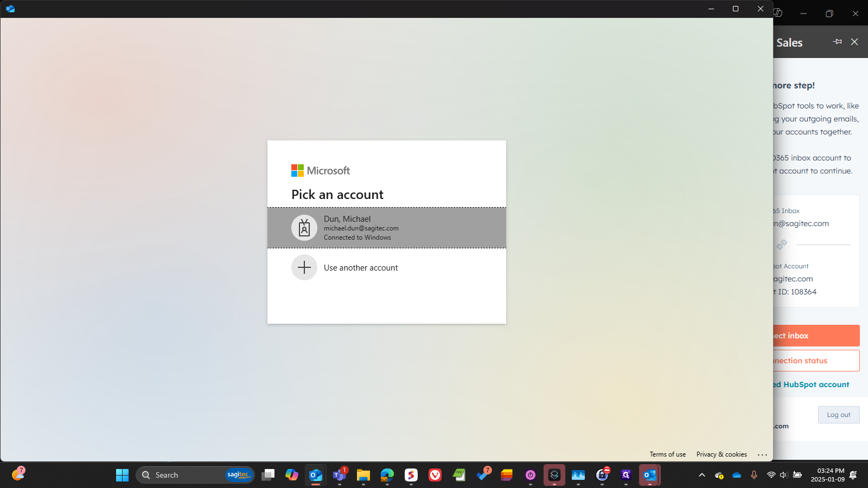Open File Explorer from taskbar

click(x=363, y=475)
